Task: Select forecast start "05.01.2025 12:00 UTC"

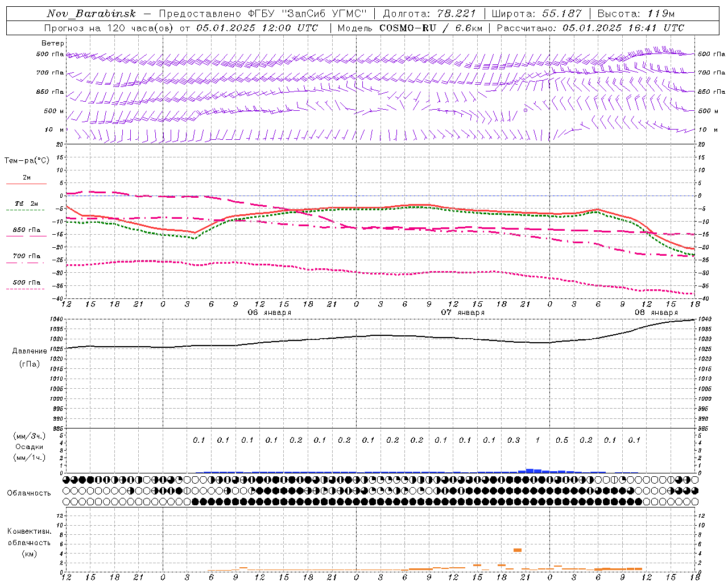Action: [257, 28]
